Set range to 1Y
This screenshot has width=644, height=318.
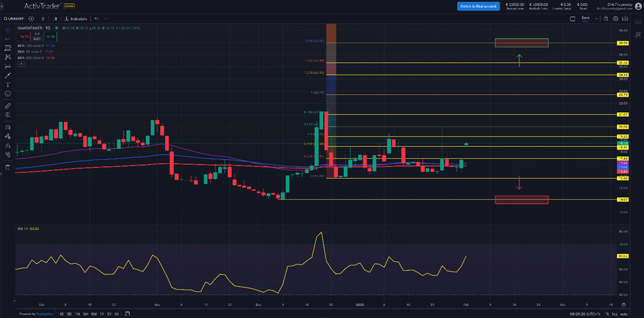102,314
